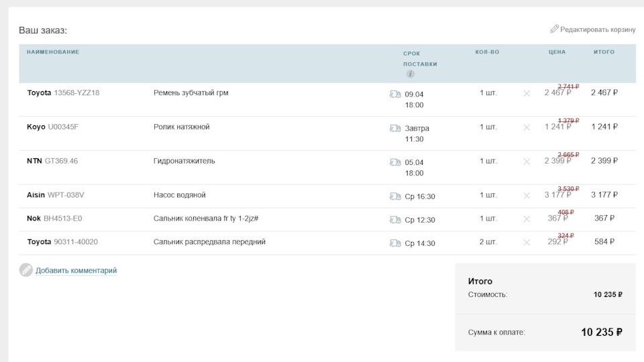Select part number Toyota 13568-YZZ18
The height and width of the screenshot is (362, 644).
click(63, 93)
